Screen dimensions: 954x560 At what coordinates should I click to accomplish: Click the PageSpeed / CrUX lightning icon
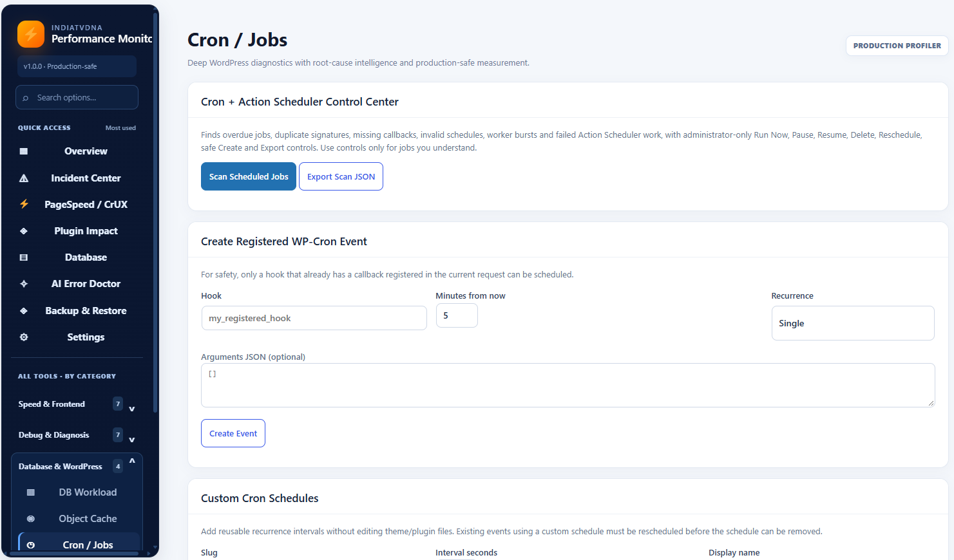pyautogui.click(x=24, y=204)
